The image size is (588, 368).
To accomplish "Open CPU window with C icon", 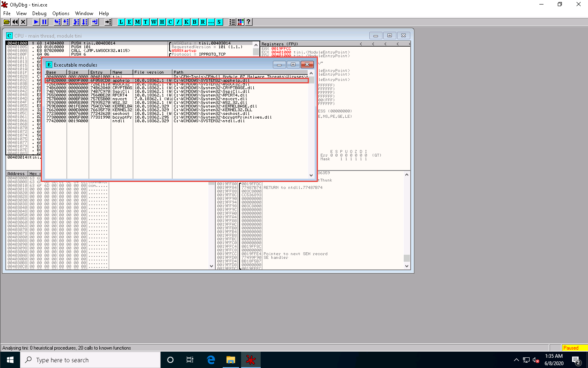I will click(x=170, y=22).
